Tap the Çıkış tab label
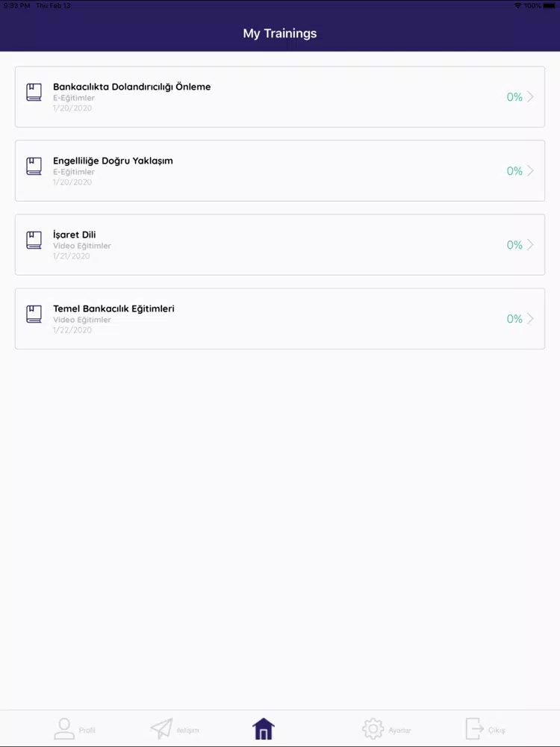 point(497,731)
